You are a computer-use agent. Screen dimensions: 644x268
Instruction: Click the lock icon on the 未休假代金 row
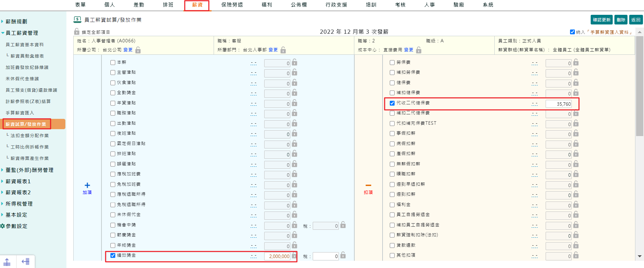(x=294, y=215)
